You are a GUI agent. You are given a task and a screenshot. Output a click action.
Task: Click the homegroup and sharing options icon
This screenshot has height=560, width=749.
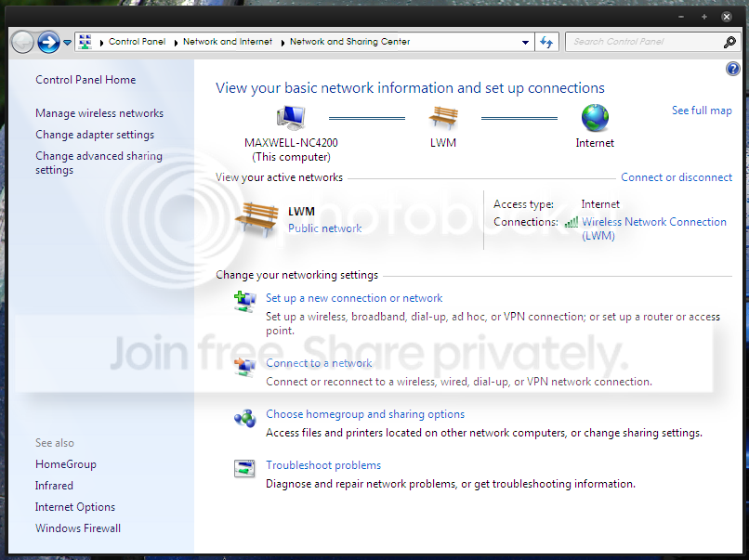(x=245, y=418)
